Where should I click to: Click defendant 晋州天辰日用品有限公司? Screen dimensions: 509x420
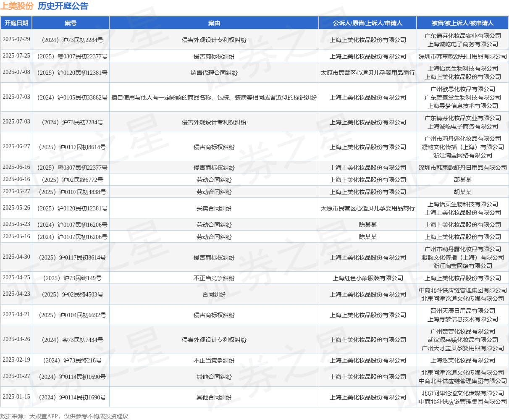pyautogui.click(x=463, y=311)
